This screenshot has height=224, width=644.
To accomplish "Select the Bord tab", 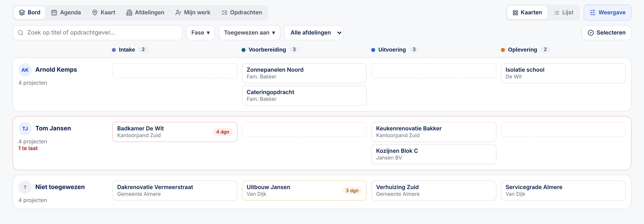I will (x=30, y=13).
